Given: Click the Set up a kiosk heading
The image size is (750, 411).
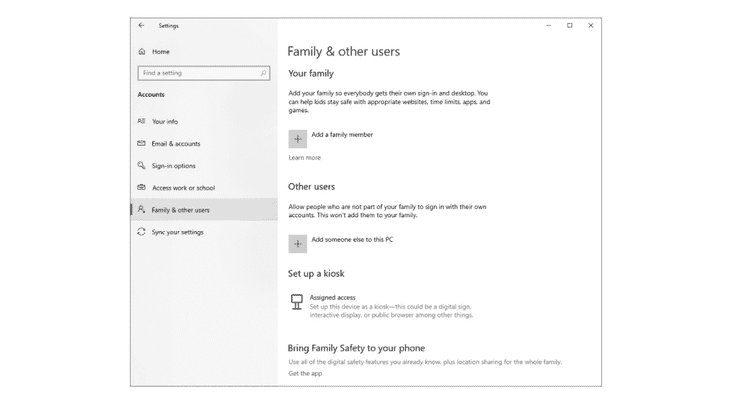Looking at the screenshot, I should [x=316, y=273].
